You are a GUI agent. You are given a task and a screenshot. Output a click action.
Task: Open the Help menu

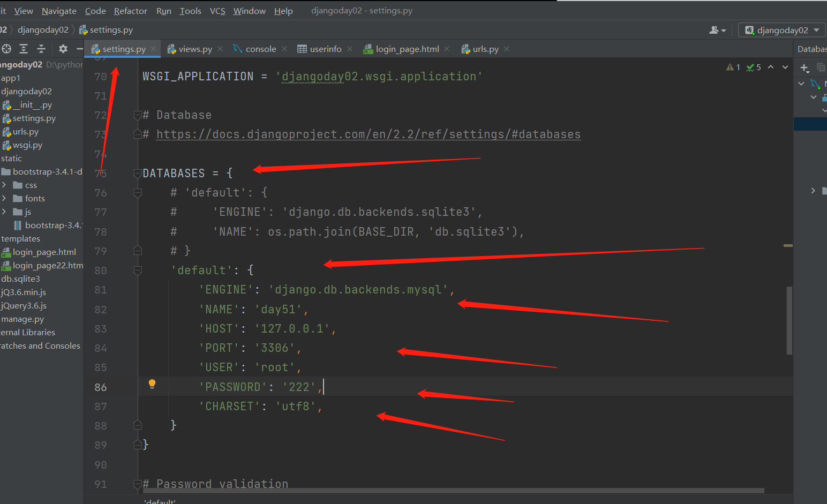pos(283,11)
